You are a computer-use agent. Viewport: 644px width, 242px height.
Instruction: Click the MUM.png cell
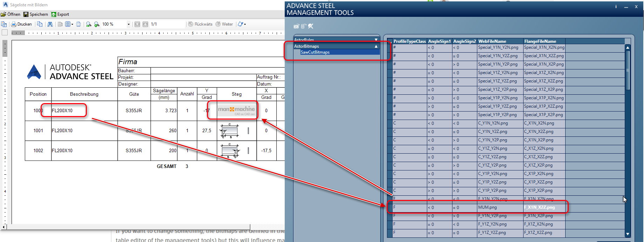(x=500, y=208)
